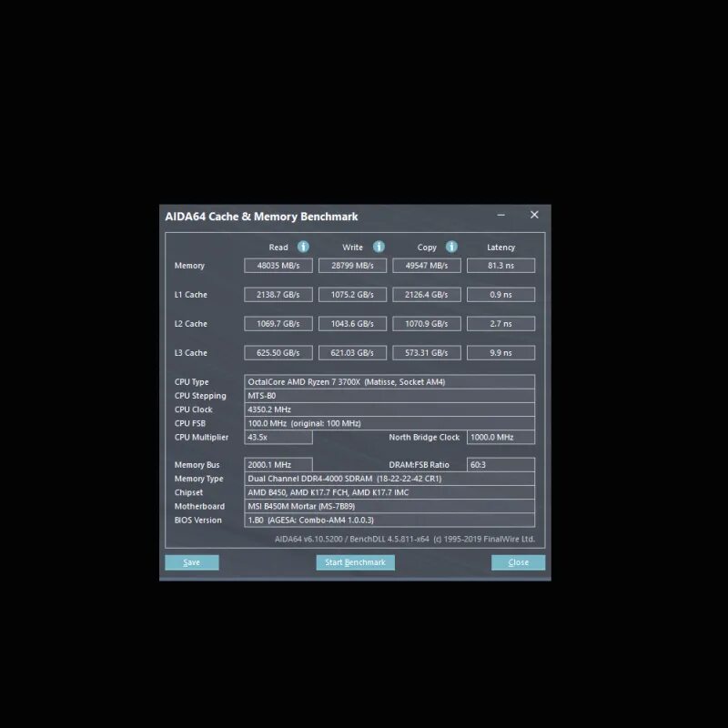The width and height of the screenshot is (728, 728).
Task: Click the Close button at bottom
Action: 518,562
